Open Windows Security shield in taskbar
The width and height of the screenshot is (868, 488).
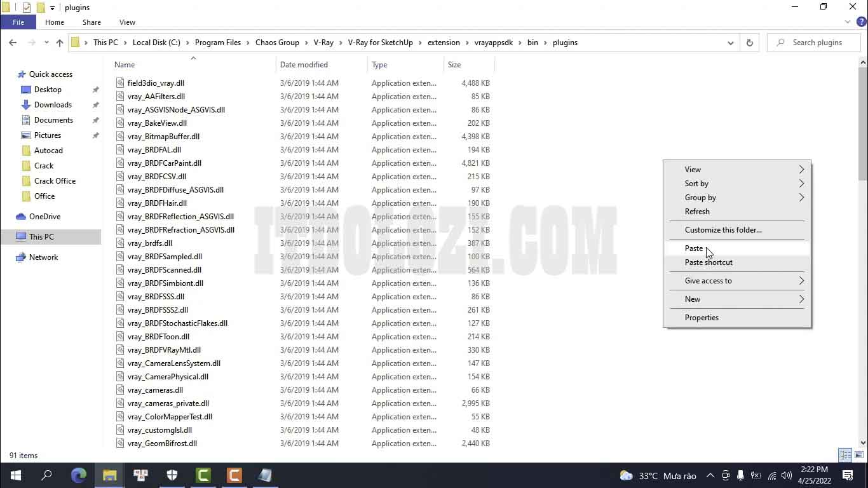[x=172, y=475]
